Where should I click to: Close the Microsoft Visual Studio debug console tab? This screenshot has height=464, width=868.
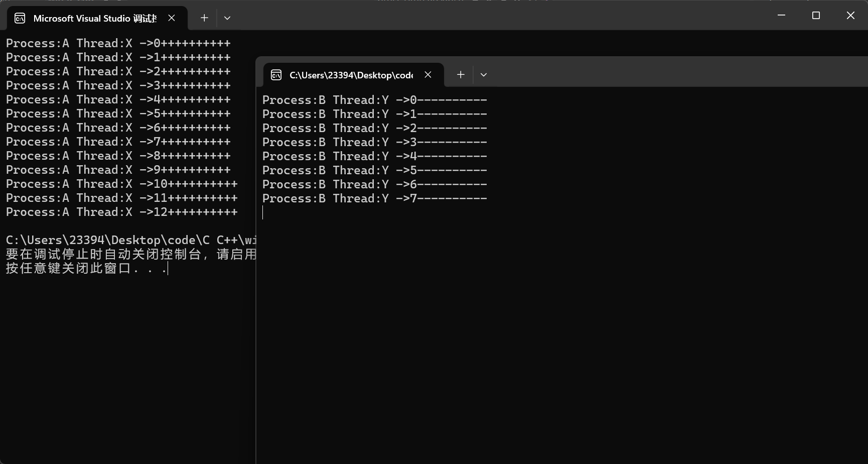(172, 18)
